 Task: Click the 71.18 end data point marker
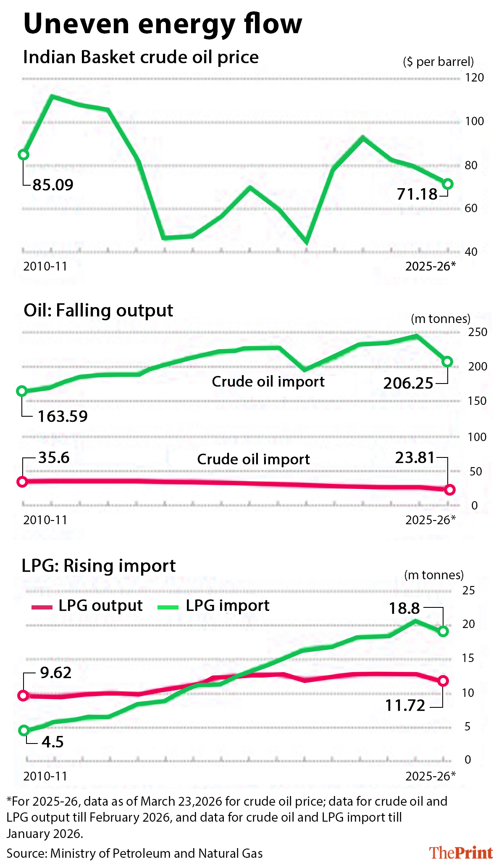[447, 184]
